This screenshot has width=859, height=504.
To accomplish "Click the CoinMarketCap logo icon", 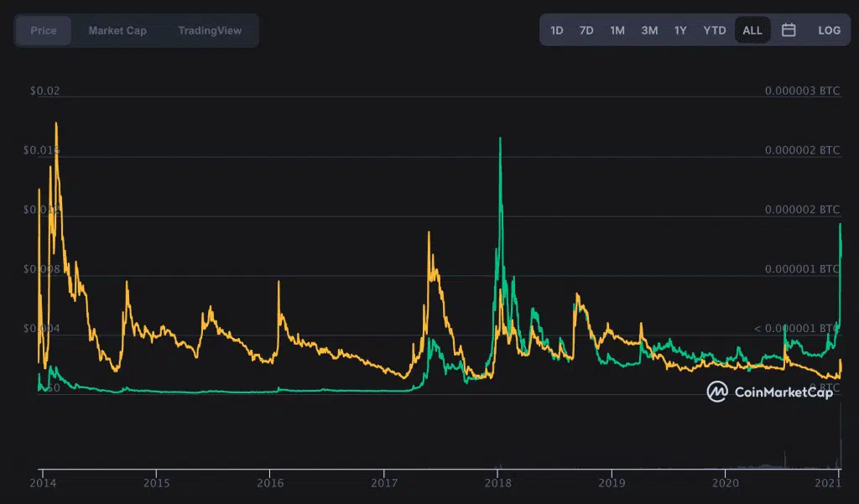I will [x=717, y=392].
